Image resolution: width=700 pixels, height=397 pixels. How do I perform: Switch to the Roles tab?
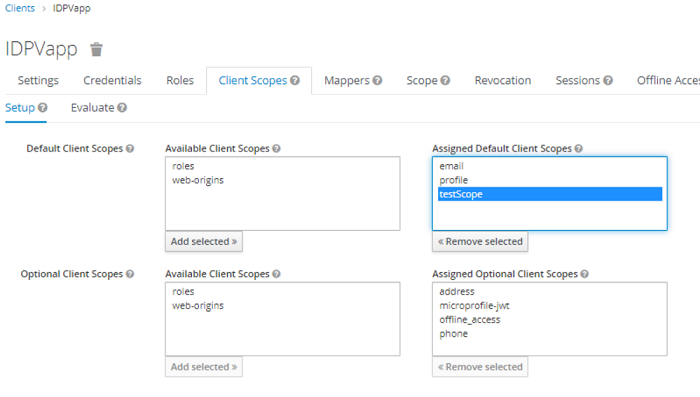click(x=180, y=80)
